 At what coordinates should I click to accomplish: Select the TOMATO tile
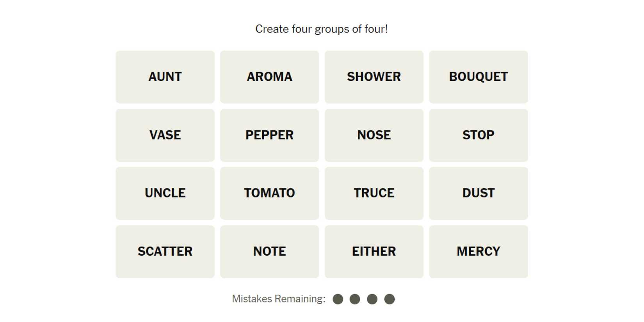pos(269,193)
